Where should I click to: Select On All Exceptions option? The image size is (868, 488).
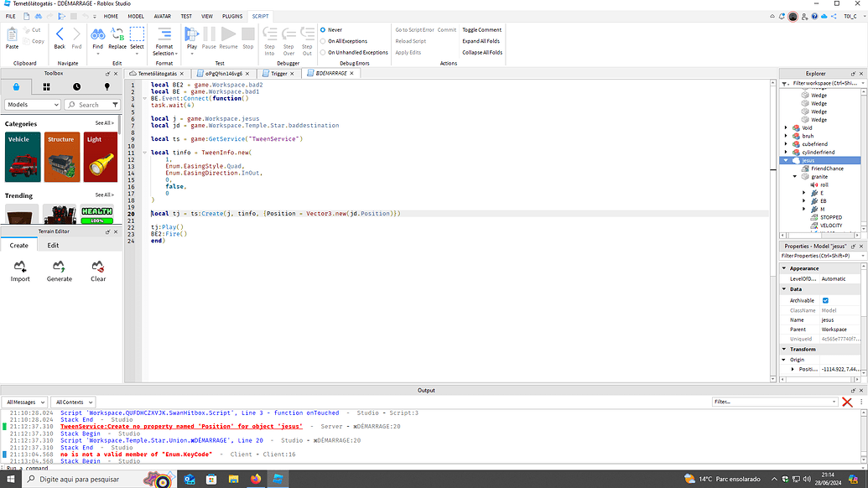click(323, 41)
